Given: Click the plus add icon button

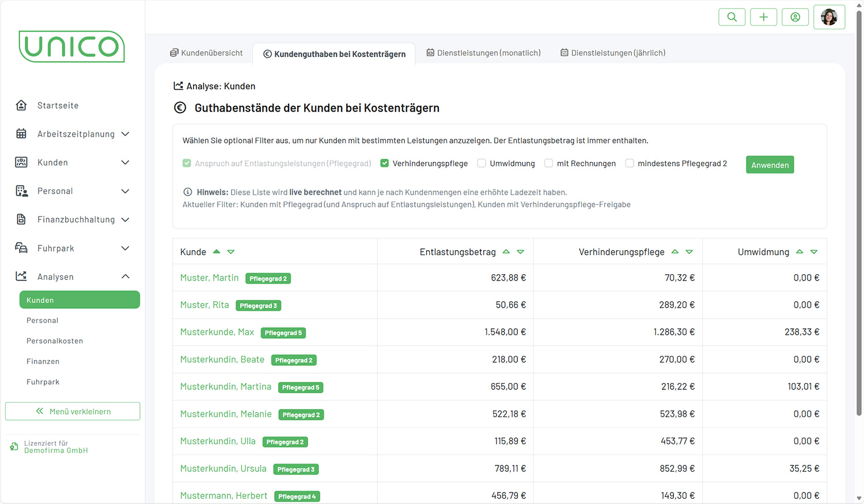Looking at the screenshot, I should click(763, 17).
